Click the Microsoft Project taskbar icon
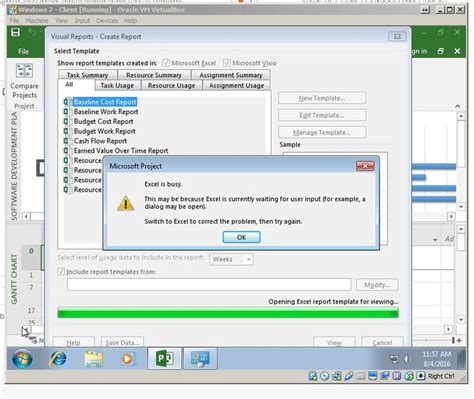This screenshot has height=399, width=474. 165,359
